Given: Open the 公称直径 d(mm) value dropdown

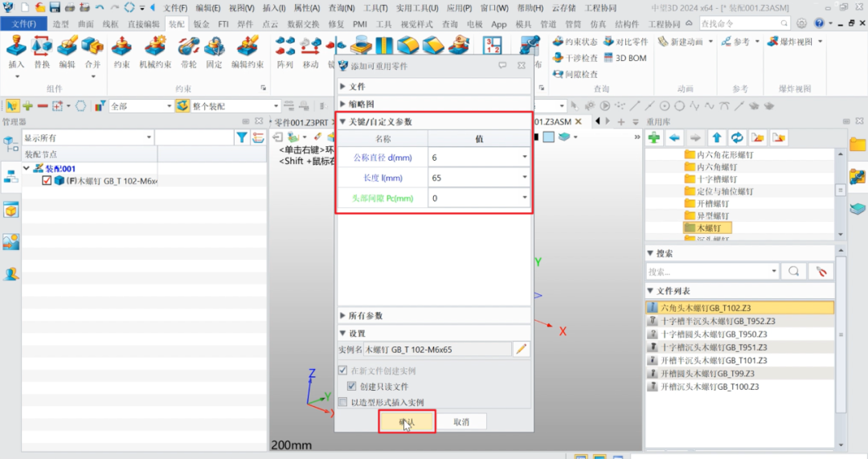Looking at the screenshot, I should 525,158.
